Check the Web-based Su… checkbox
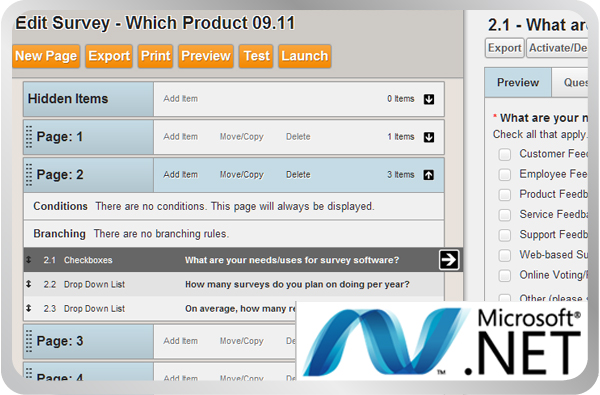This screenshot has width=600, height=395. [505, 255]
